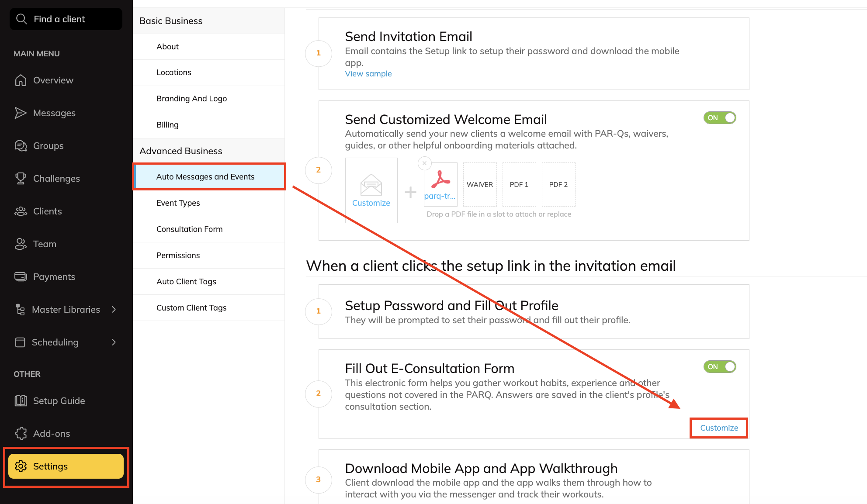Click the Find a client search field

click(66, 19)
